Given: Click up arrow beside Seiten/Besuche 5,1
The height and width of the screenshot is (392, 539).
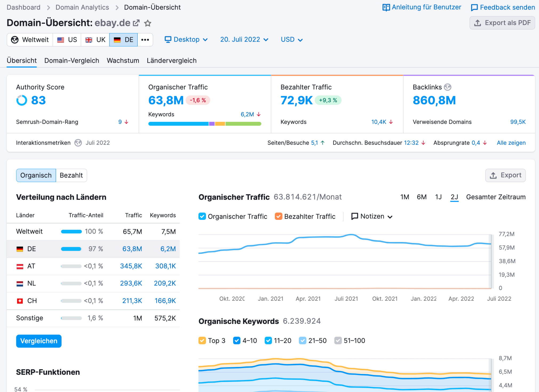Looking at the screenshot, I should (x=323, y=143).
